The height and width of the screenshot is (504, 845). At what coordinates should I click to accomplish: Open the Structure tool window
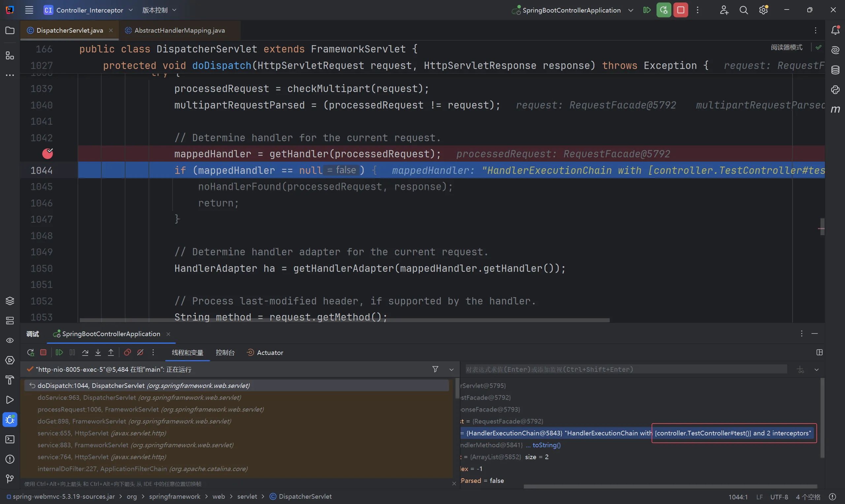point(10,55)
